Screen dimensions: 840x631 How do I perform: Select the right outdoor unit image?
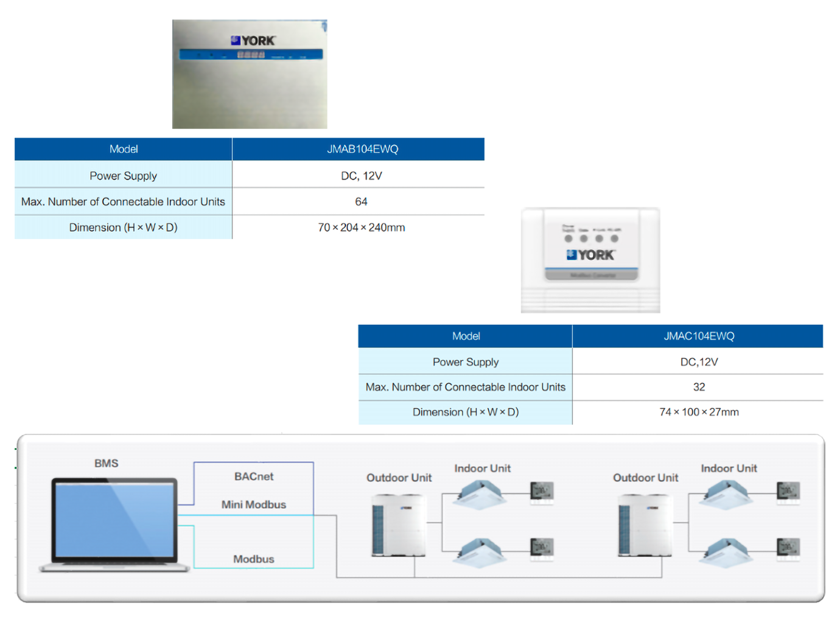point(645,525)
